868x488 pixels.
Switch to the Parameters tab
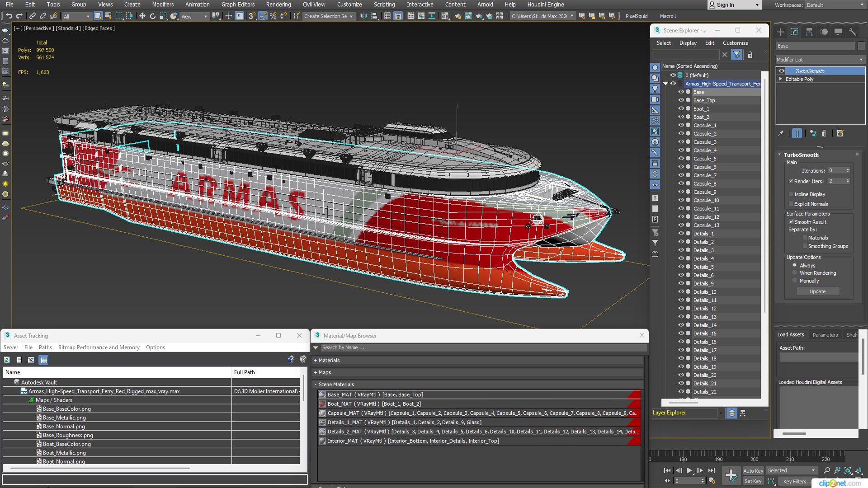(x=825, y=335)
